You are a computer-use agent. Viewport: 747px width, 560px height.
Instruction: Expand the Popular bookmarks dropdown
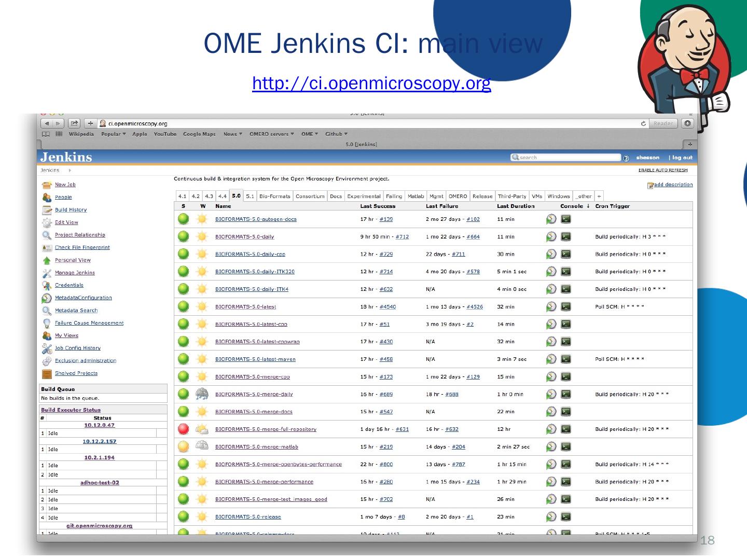[x=113, y=134]
